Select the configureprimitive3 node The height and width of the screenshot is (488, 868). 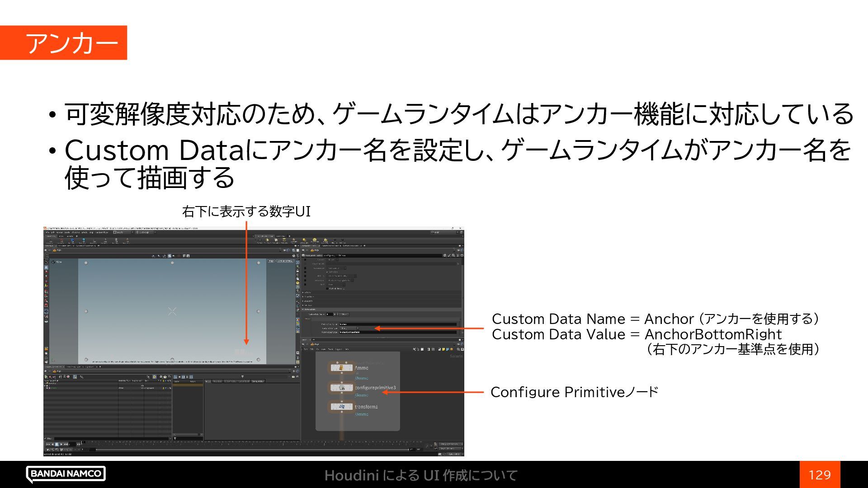tap(341, 388)
